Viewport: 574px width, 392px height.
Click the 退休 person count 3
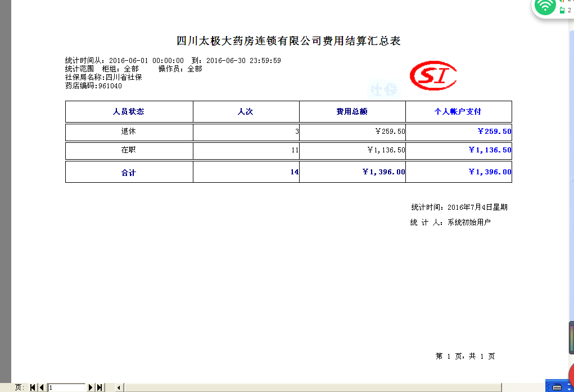[297, 131]
